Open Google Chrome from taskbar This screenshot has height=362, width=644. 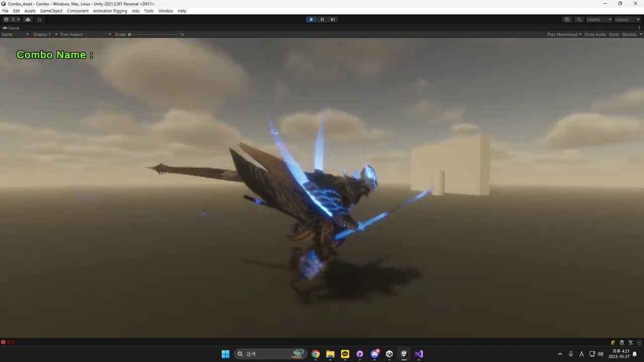coord(315,354)
